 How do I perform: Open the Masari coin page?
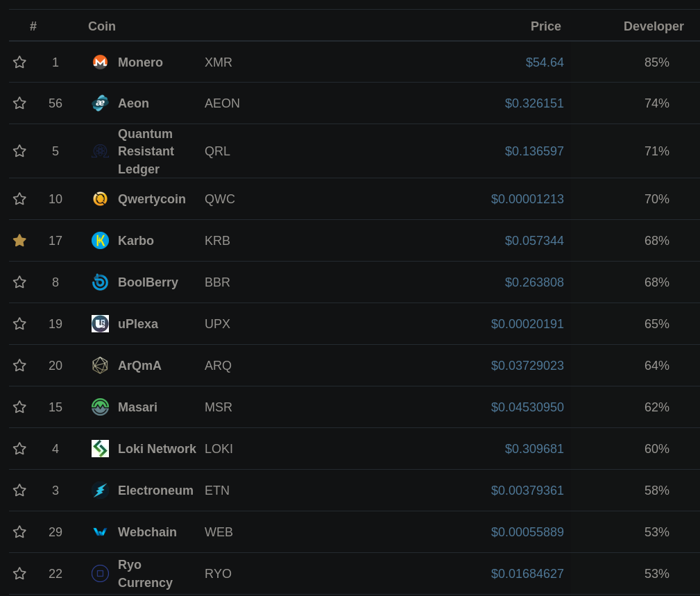coord(137,407)
